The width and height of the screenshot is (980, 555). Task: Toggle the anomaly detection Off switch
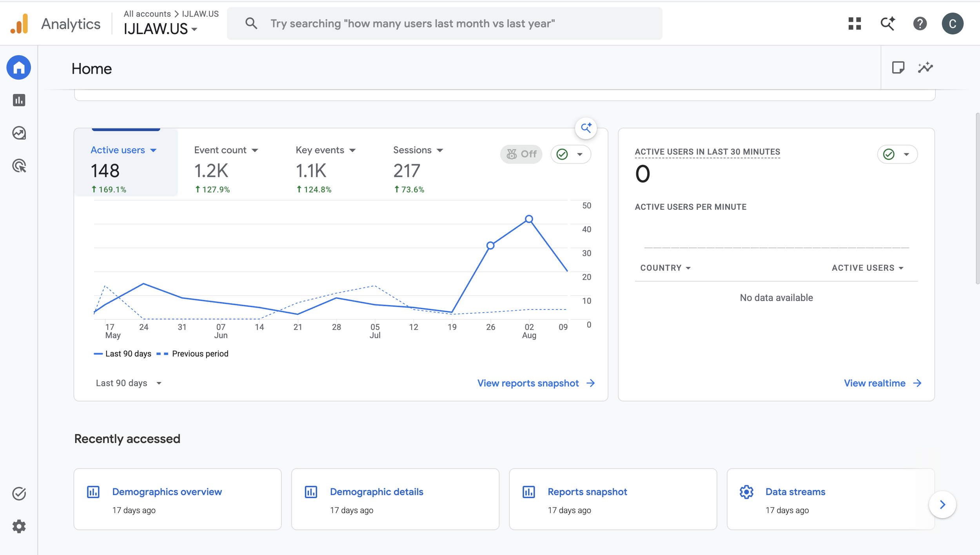(521, 154)
